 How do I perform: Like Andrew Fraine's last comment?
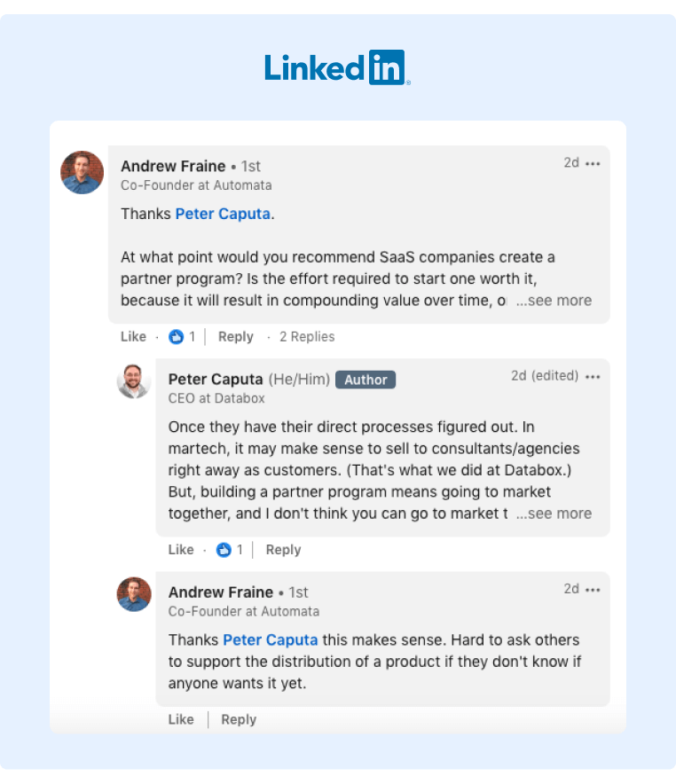[180, 719]
